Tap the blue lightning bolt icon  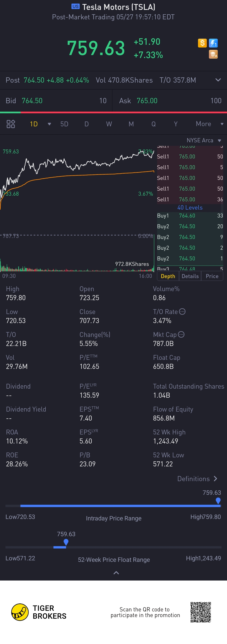(213, 43)
